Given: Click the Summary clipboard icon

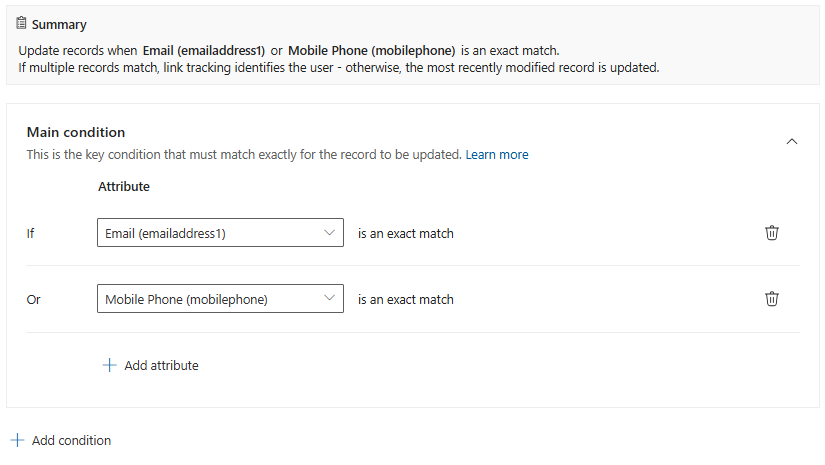Looking at the screenshot, I should click(22, 24).
